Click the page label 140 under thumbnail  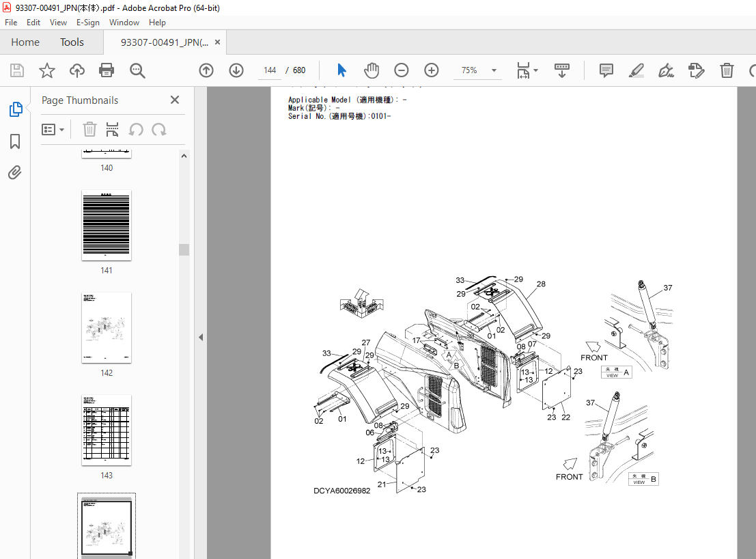coord(107,168)
